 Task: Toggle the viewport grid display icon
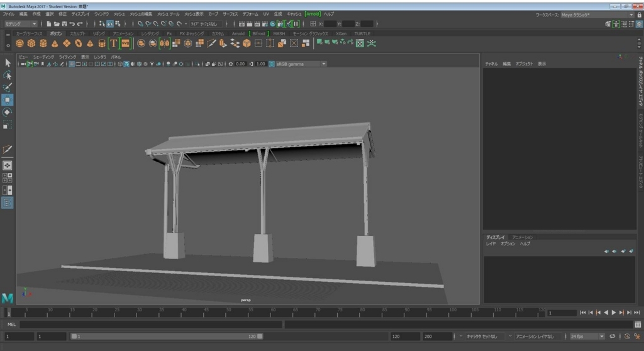tap(72, 64)
